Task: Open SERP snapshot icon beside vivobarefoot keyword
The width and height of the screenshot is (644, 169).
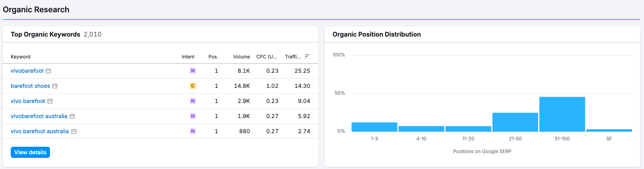Action: [x=48, y=71]
